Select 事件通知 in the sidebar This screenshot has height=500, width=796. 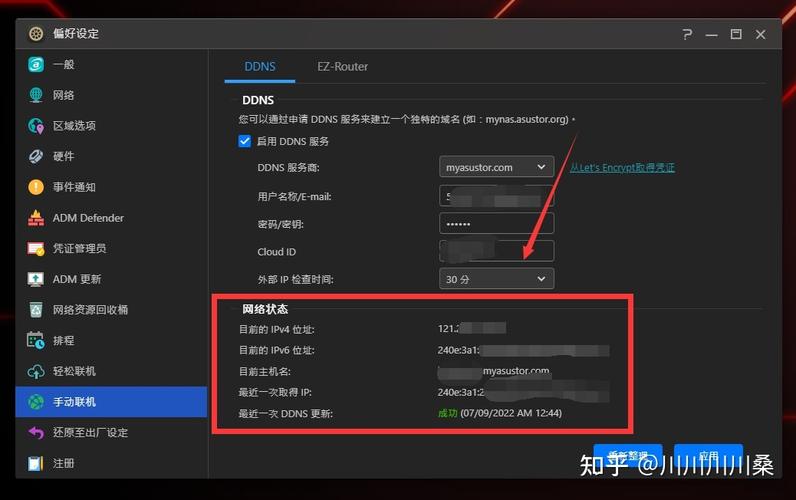pos(111,187)
